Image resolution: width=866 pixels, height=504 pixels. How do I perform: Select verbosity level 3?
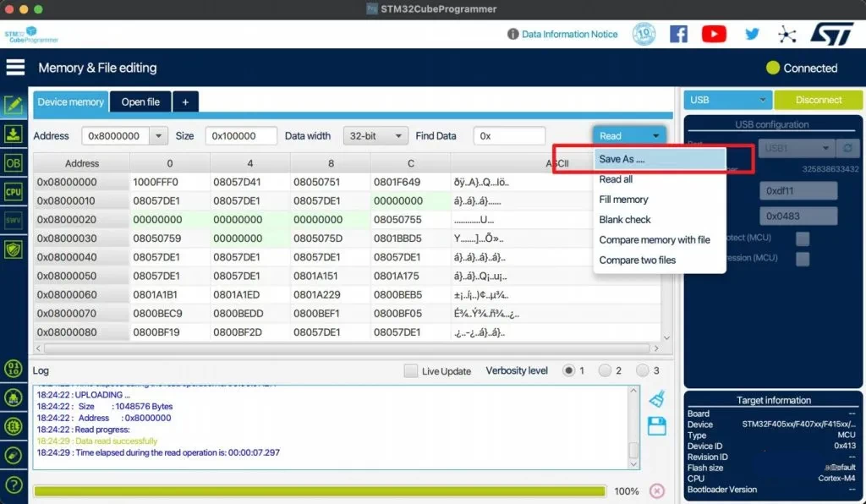point(642,370)
